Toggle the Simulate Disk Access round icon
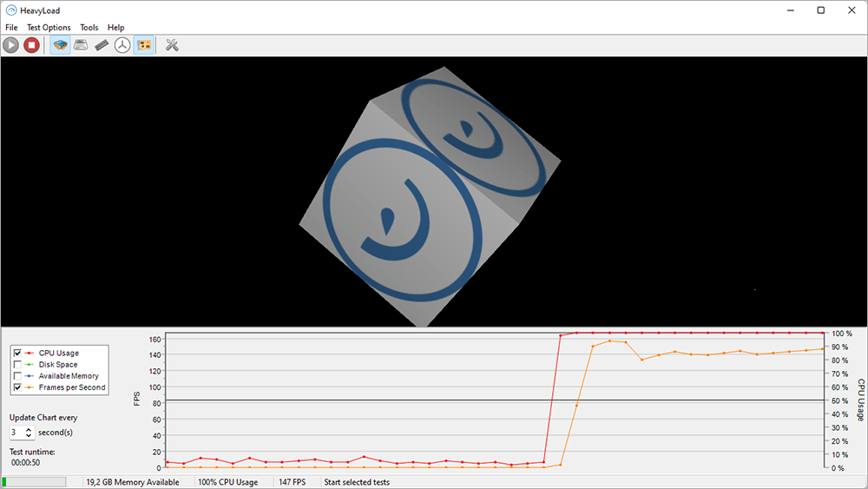Image resolution: width=868 pixels, height=489 pixels. click(122, 45)
